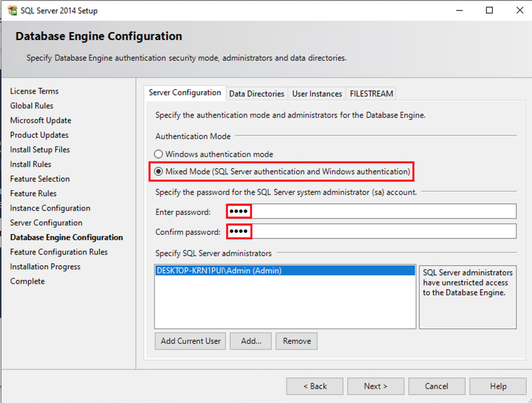Click License Terms in the step list
Image resolution: width=532 pixels, height=403 pixels.
pyautogui.click(x=34, y=91)
